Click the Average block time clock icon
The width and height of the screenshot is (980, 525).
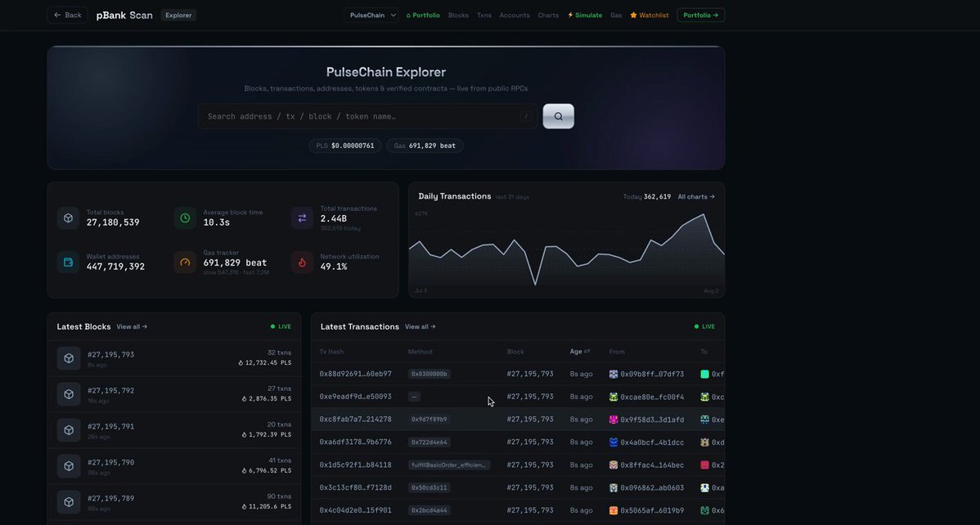[185, 218]
